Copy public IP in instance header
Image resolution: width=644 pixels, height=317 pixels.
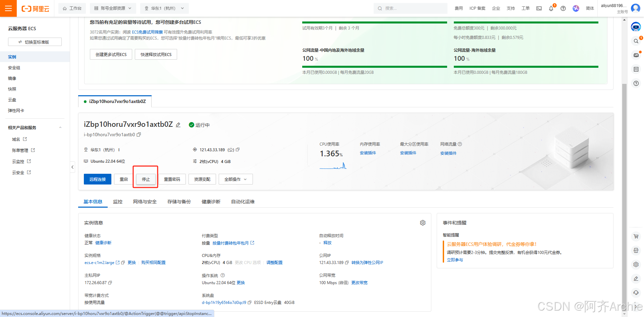(x=238, y=150)
